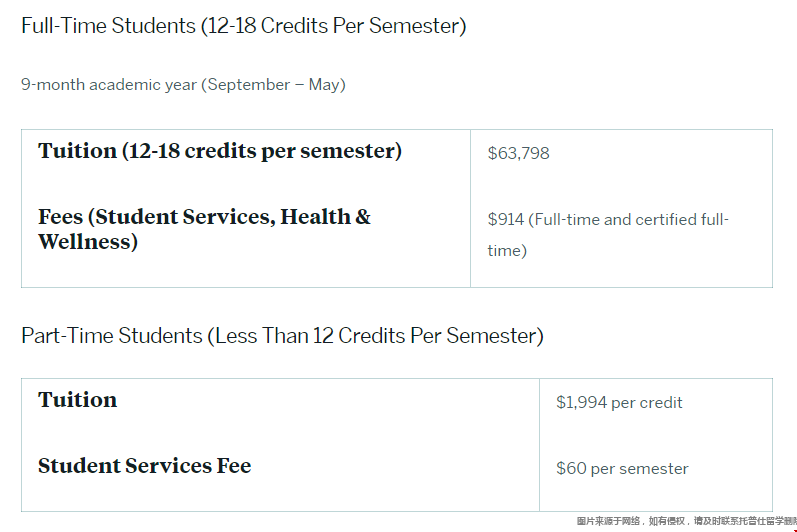Select the 9-month academic year text

click(x=183, y=84)
